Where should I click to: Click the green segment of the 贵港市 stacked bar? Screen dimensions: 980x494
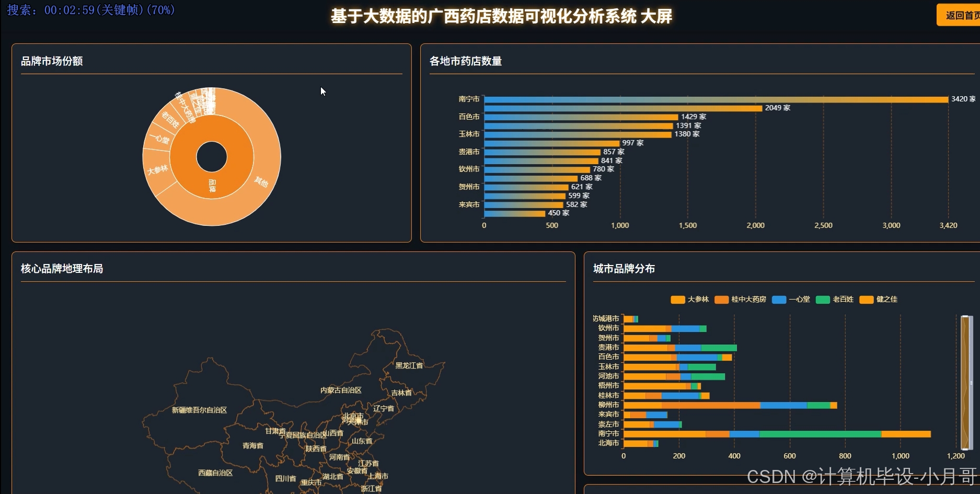(719, 348)
